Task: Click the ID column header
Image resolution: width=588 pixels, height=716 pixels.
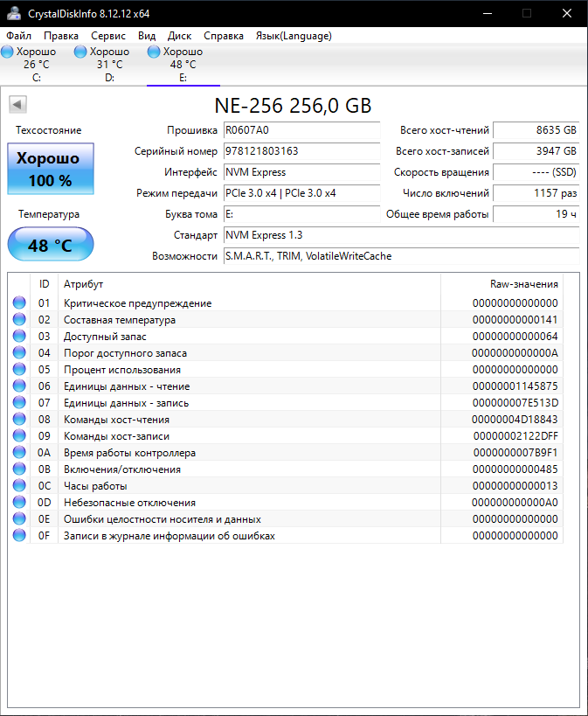Action: (44, 284)
